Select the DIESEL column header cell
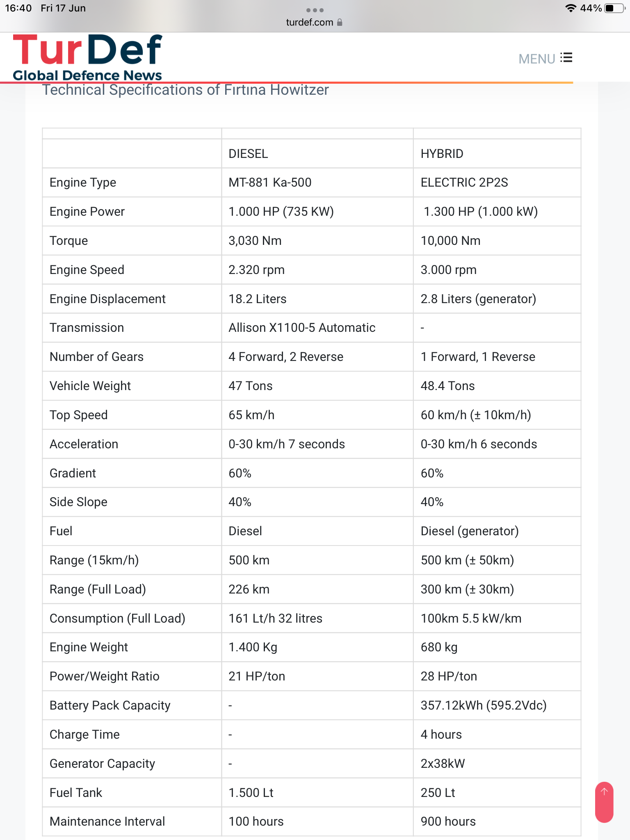 coord(248,154)
